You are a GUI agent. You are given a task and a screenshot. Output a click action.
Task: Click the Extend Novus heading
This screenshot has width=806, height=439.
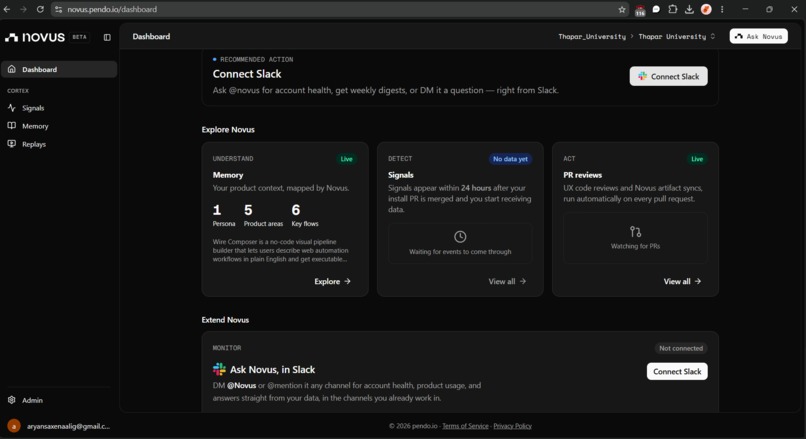(225, 320)
